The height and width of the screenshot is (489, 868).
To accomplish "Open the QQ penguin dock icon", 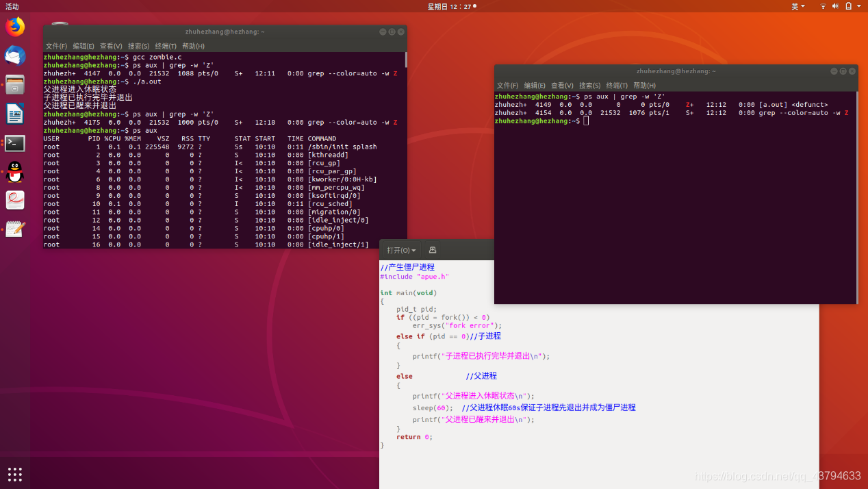I will 15,172.
